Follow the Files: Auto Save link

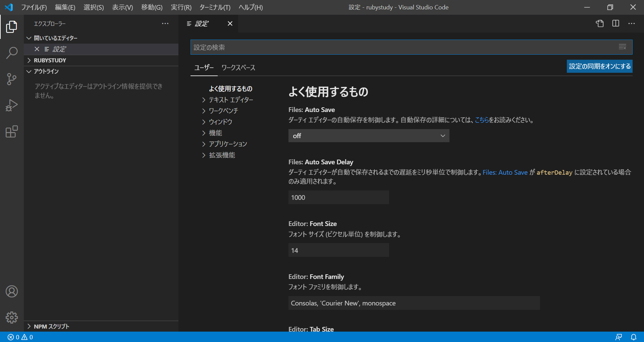(x=505, y=172)
